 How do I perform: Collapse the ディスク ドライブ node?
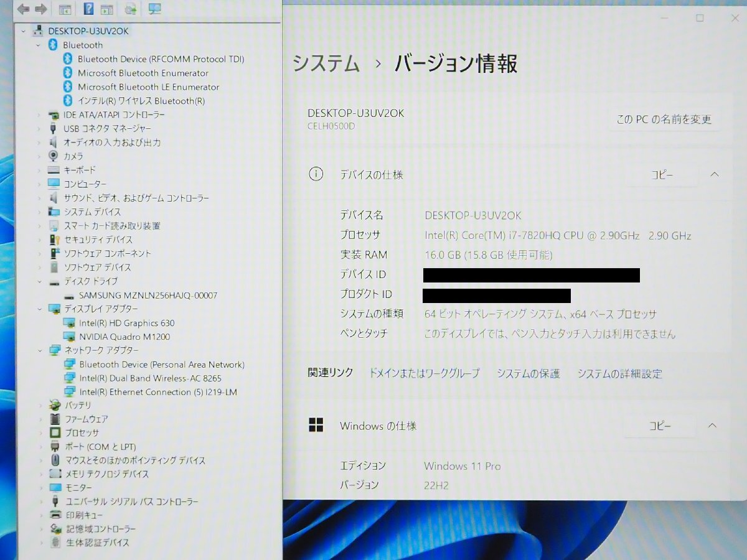pyautogui.click(x=39, y=281)
